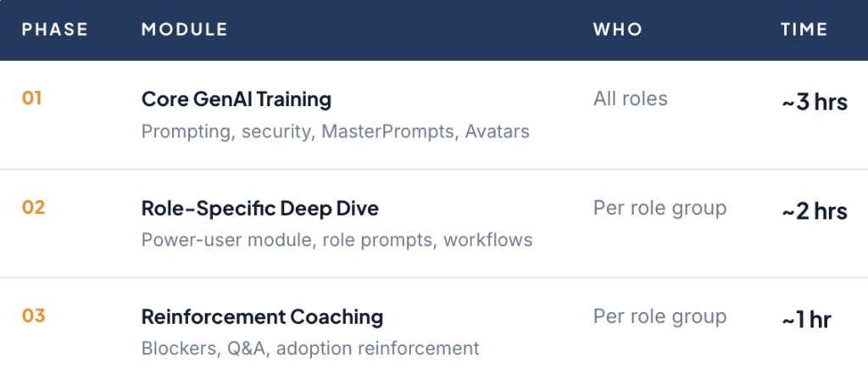Click the Power-user module, role prompts, workflows text
This screenshot has height=380, width=868.
[337, 240]
